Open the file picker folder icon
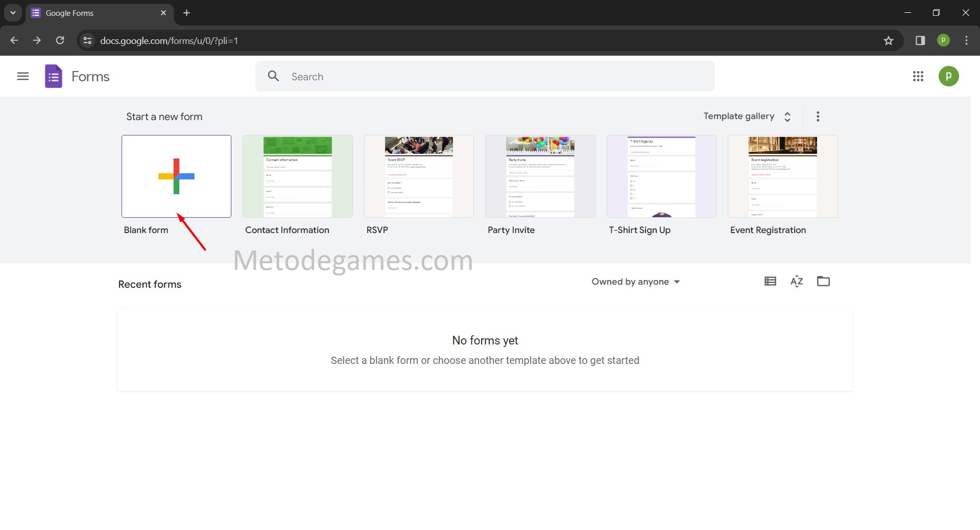The height and width of the screenshot is (530, 980). pyautogui.click(x=823, y=281)
